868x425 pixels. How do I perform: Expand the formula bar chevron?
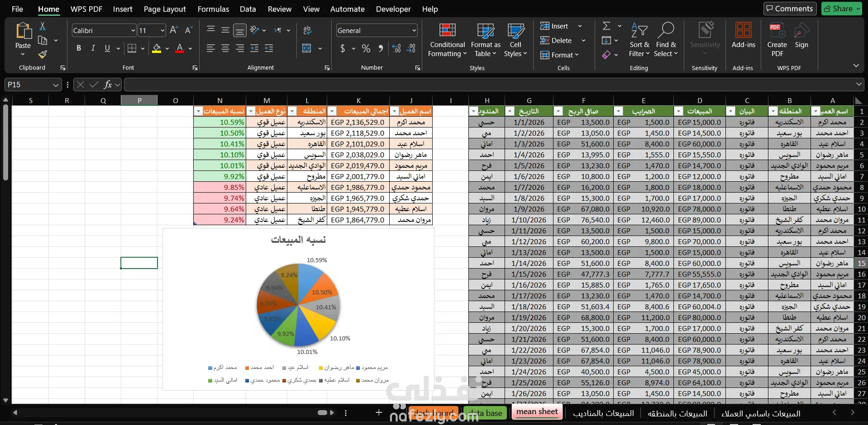click(x=859, y=84)
